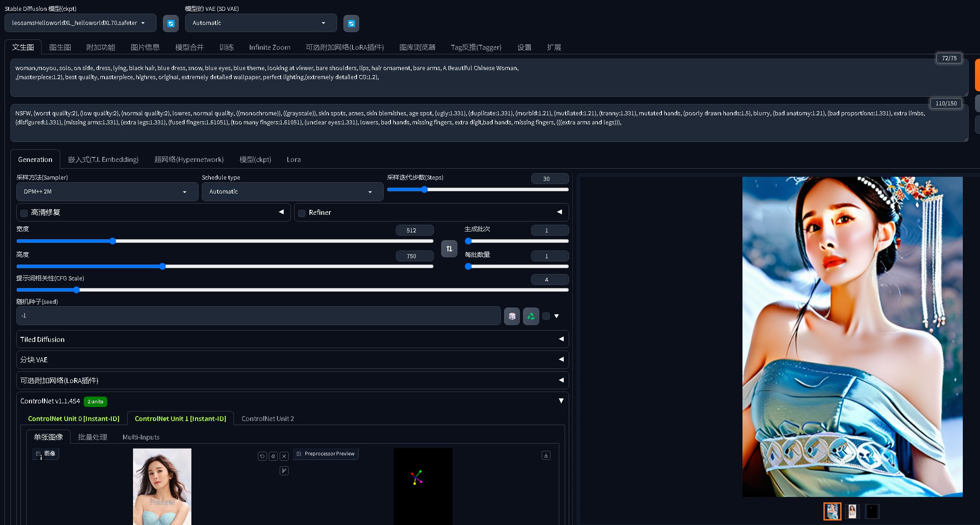This screenshot has height=525, width=980.
Task: Open the Stable Diffusion checkpoint dropdown
Action: tap(81, 23)
